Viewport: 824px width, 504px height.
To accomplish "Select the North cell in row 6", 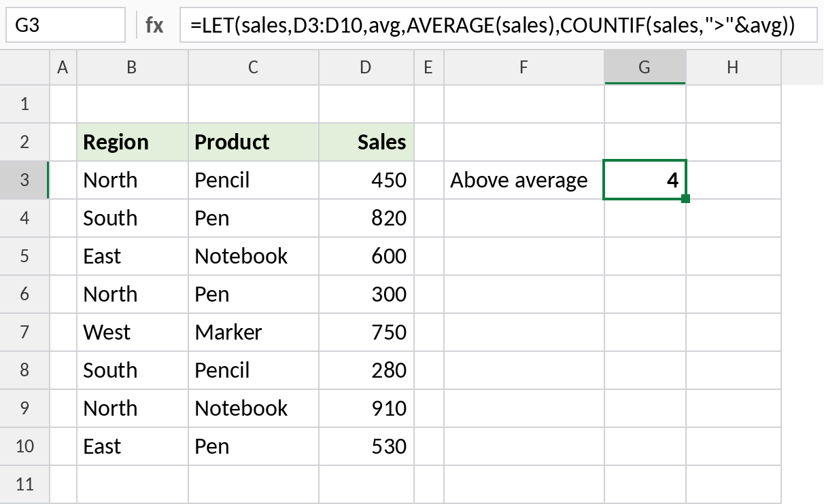I will click(x=133, y=294).
